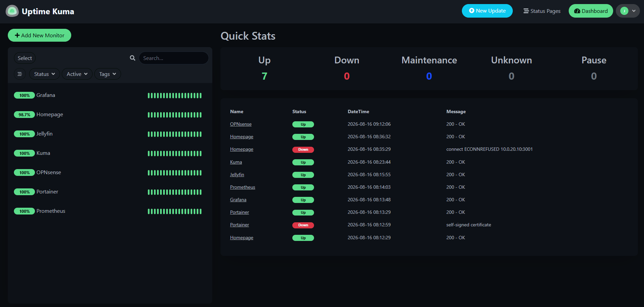
Task: Open the Tags filter dropdown
Action: click(x=108, y=74)
